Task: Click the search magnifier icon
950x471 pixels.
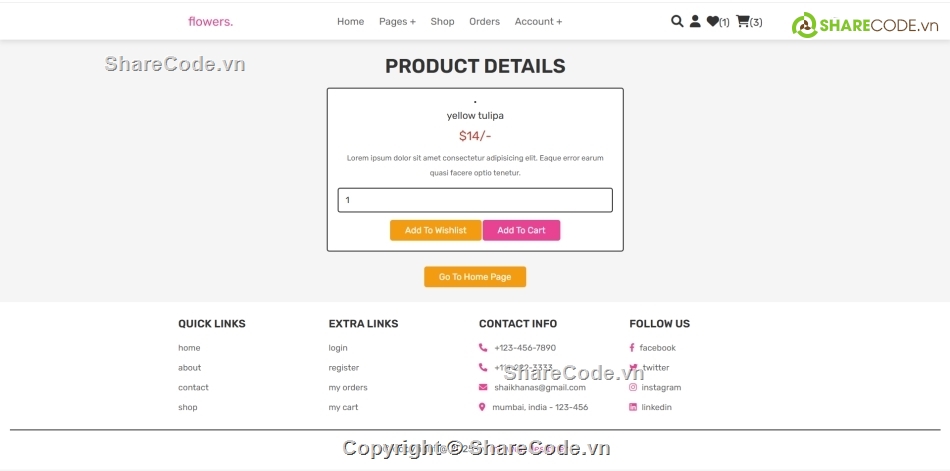Action: pyautogui.click(x=677, y=21)
